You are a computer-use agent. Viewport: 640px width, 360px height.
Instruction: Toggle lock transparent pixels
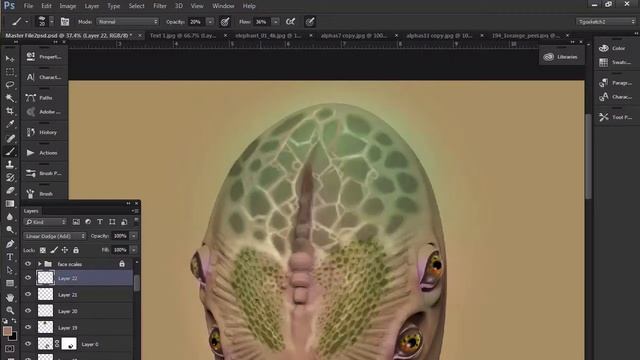[43, 250]
